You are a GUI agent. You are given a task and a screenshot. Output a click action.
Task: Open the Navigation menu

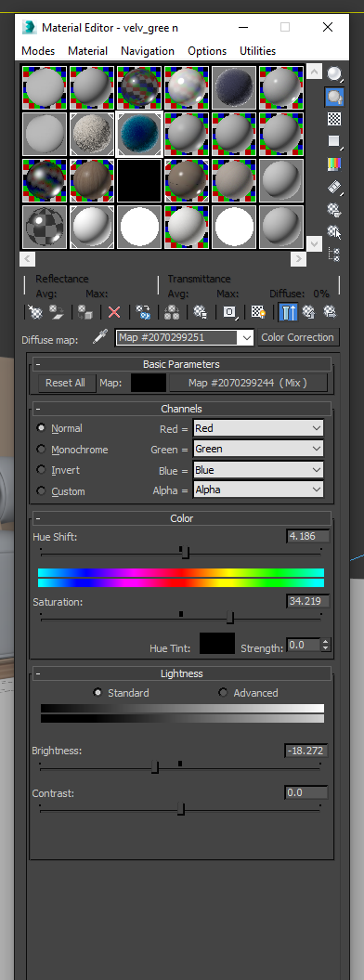click(x=148, y=50)
